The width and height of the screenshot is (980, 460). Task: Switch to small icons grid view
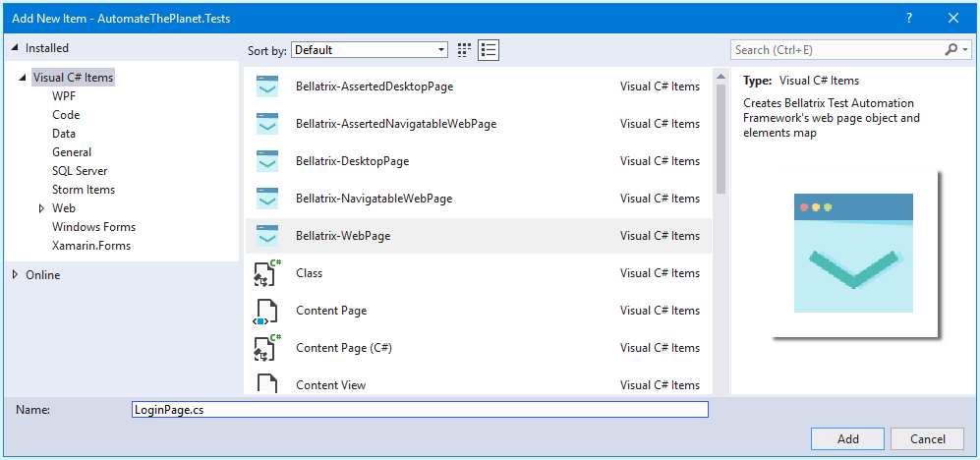pos(464,50)
